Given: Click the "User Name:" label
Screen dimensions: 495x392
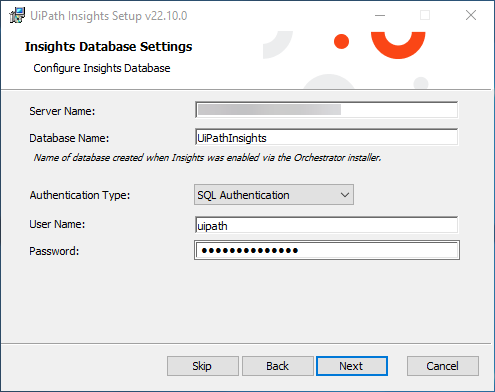Looking at the screenshot, I should coord(57,224).
